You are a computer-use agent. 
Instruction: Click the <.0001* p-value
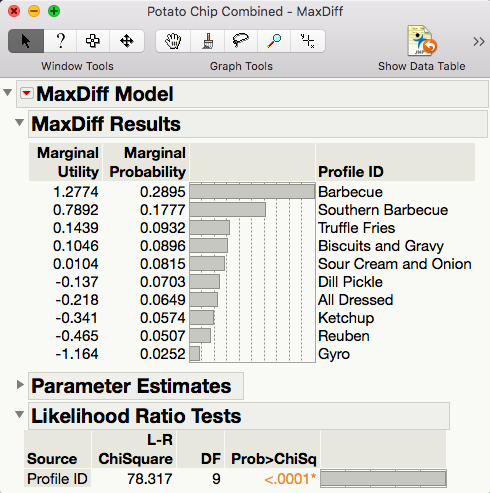coord(290,479)
